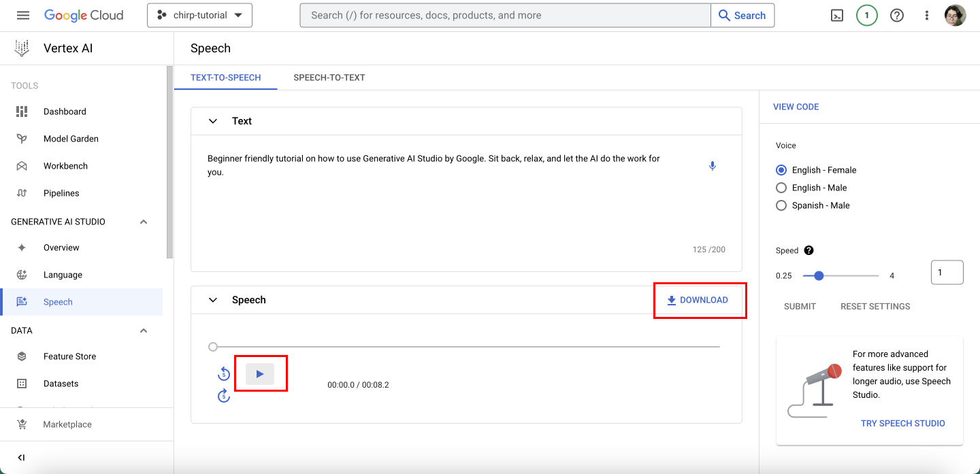This screenshot has height=474, width=980.
Task: Click the Speed help tooltip icon
Action: pyautogui.click(x=808, y=250)
